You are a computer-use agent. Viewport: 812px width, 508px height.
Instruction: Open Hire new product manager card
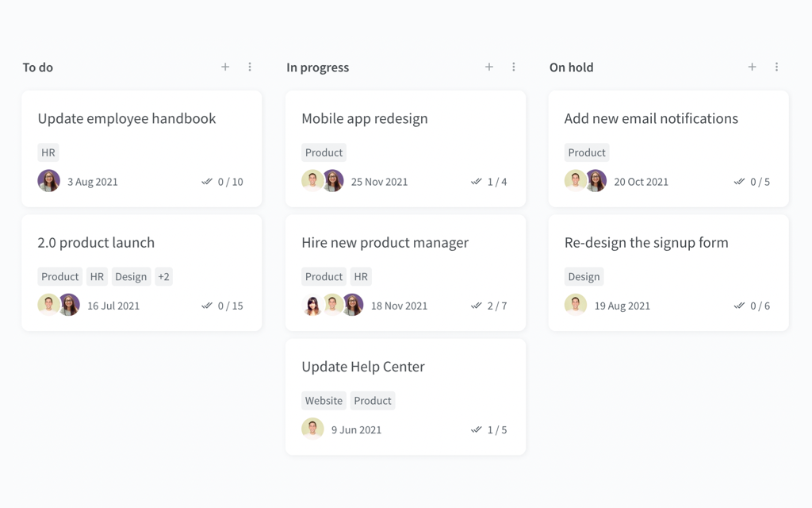(x=385, y=243)
